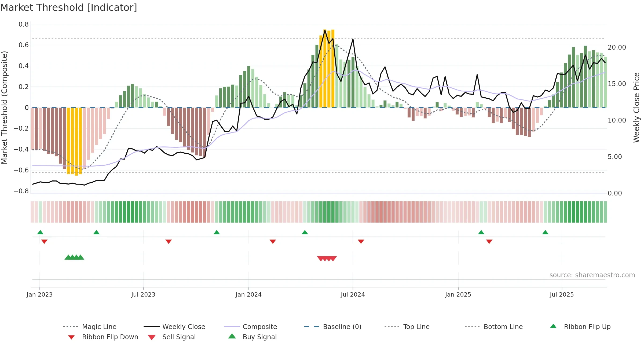Click the ribbon flip down marker near February 2024
Viewport: 644px width, 362px height.
pyautogui.click(x=273, y=241)
